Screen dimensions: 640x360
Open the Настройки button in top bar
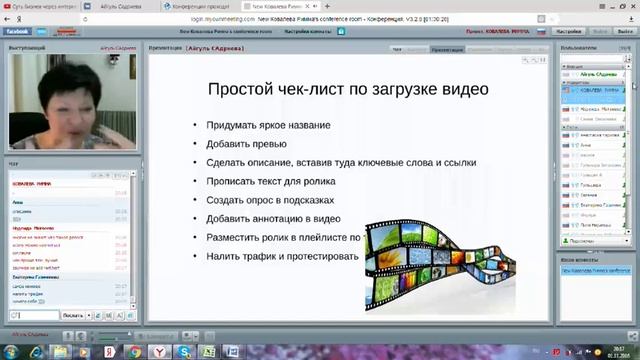[569, 31]
